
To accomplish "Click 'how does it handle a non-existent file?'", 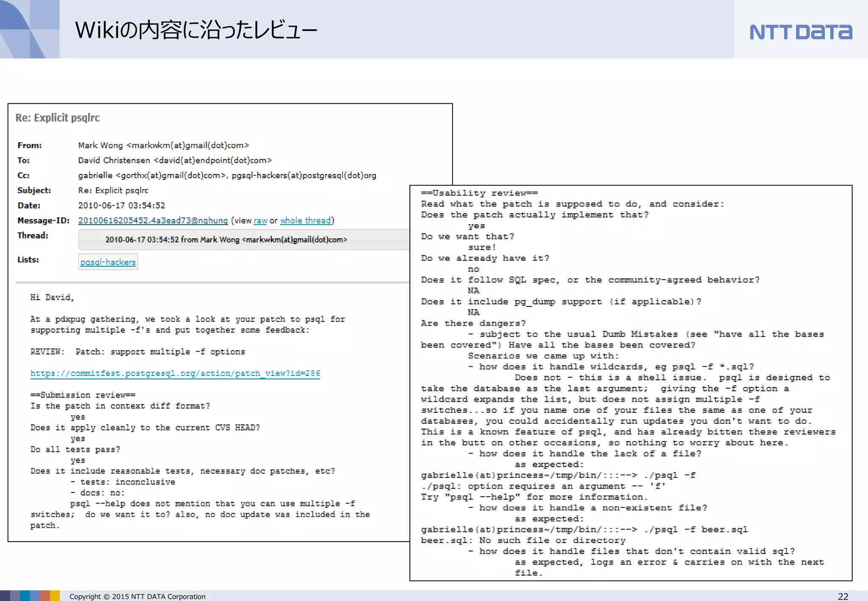I will point(588,508).
